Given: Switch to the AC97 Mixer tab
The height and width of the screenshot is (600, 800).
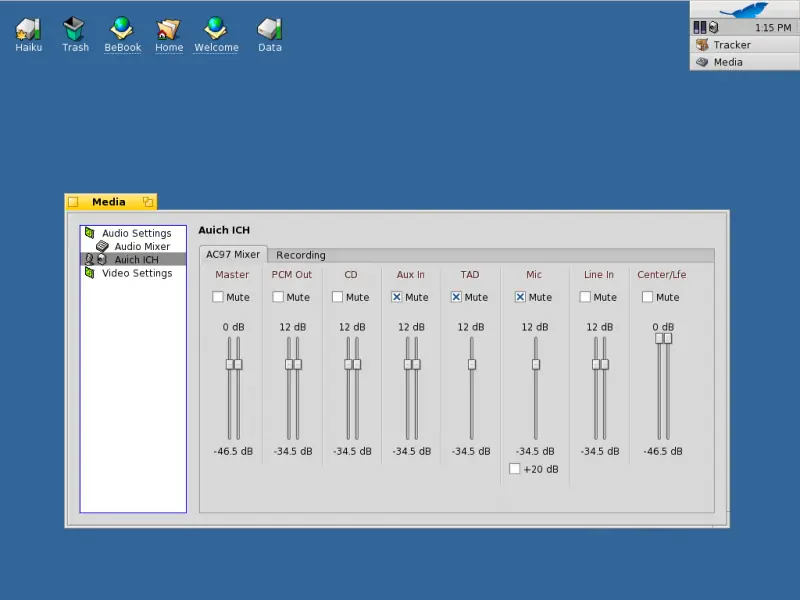Looking at the screenshot, I should click(x=233, y=254).
